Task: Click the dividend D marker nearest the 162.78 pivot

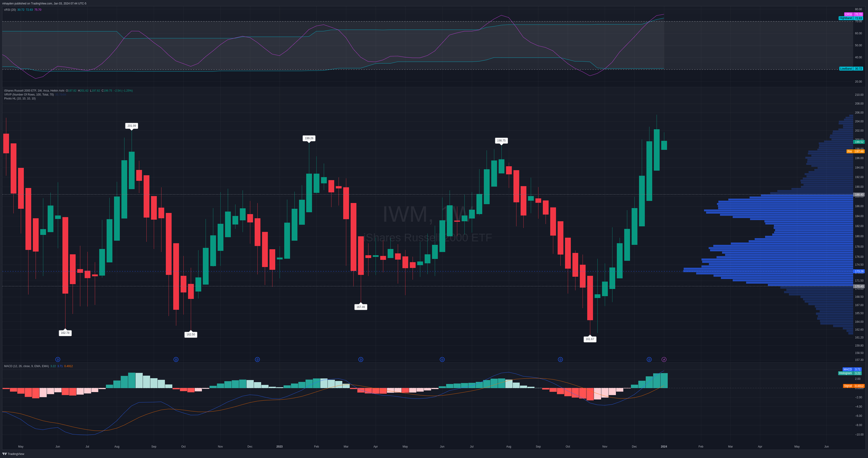Action: 58,360
